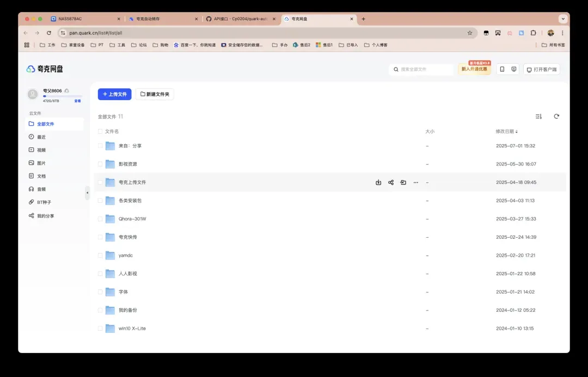Tick the checkbox for 来自：分享 folder
The height and width of the screenshot is (377, 588).
(100, 146)
